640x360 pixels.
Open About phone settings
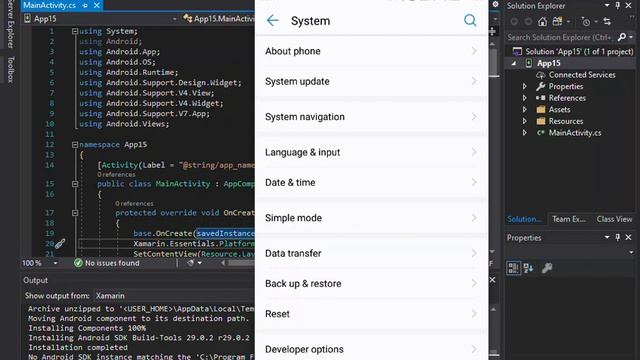(x=371, y=51)
